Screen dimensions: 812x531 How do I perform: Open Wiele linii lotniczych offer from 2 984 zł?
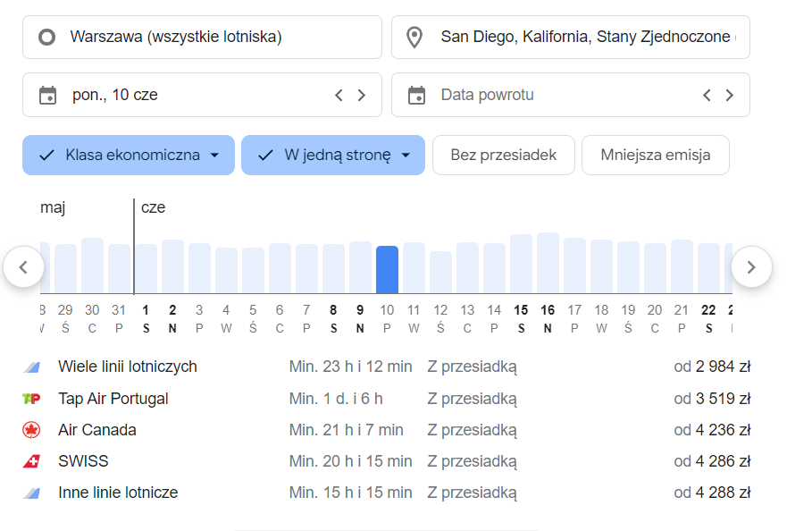coord(386,367)
